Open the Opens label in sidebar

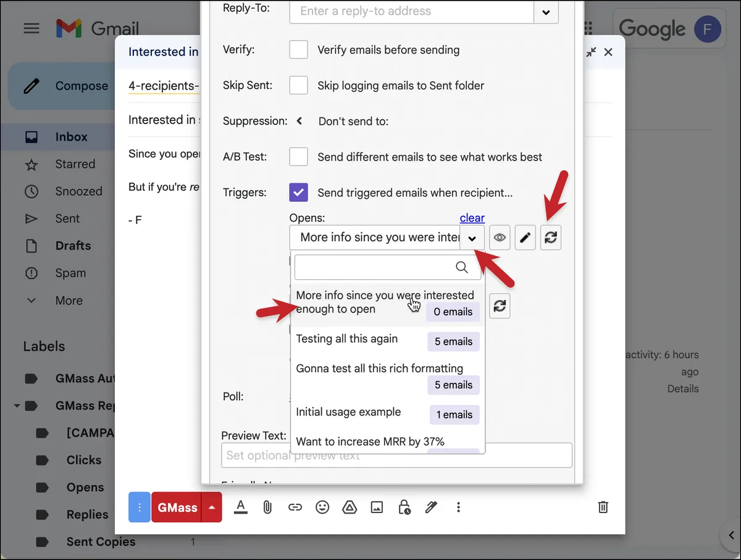85,487
